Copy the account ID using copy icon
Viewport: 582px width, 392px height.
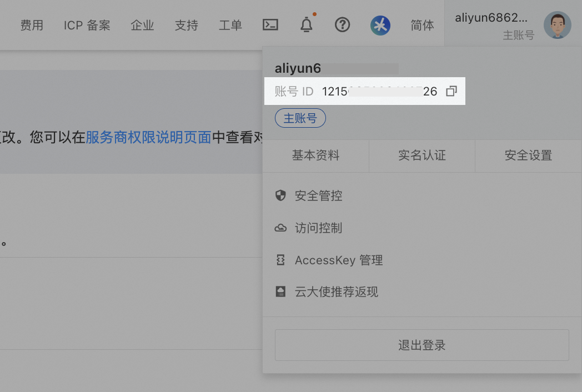[451, 91]
